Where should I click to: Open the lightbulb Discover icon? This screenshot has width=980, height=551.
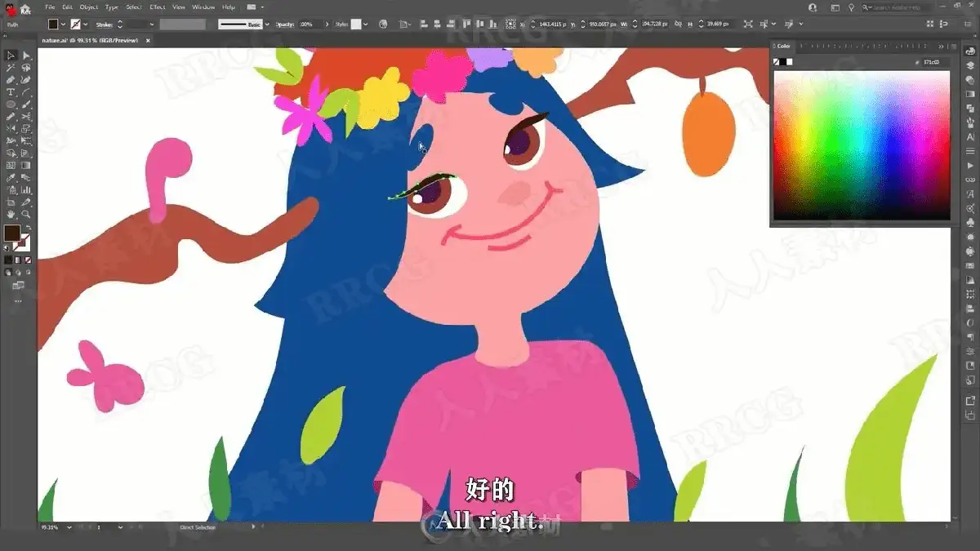[x=851, y=7]
